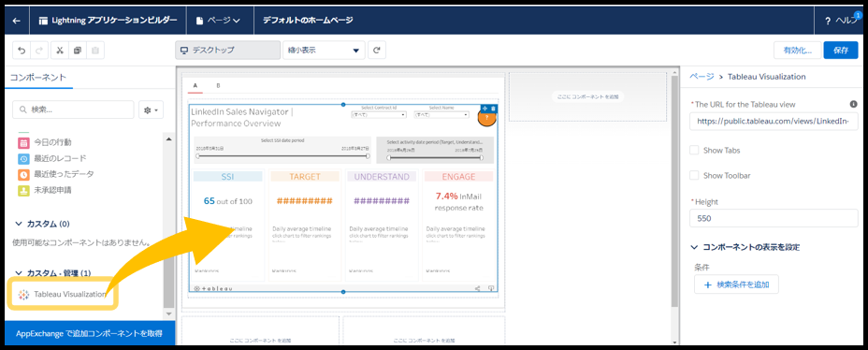
Task: Click the 保存 save button
Action: (840, 51)
